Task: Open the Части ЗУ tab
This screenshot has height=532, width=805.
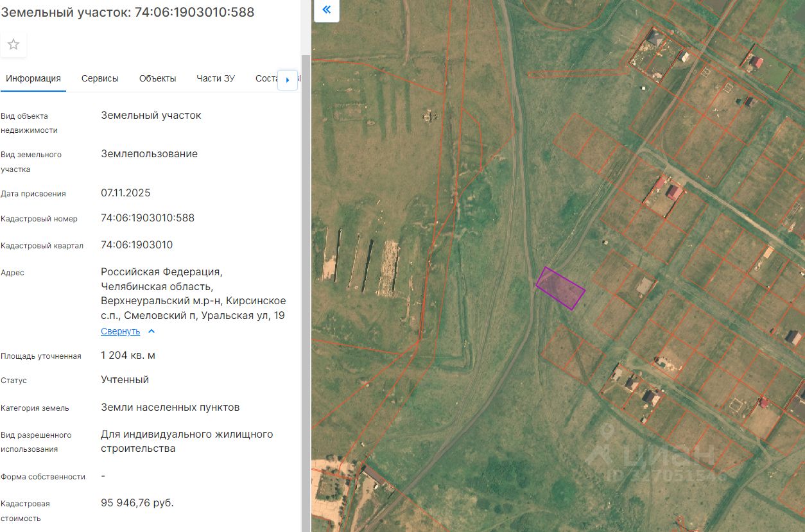Action: [x=216, y=78]
